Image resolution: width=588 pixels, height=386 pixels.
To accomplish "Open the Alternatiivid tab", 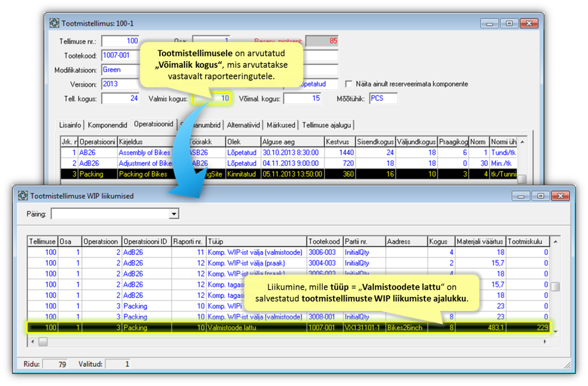I will point(243,125).
